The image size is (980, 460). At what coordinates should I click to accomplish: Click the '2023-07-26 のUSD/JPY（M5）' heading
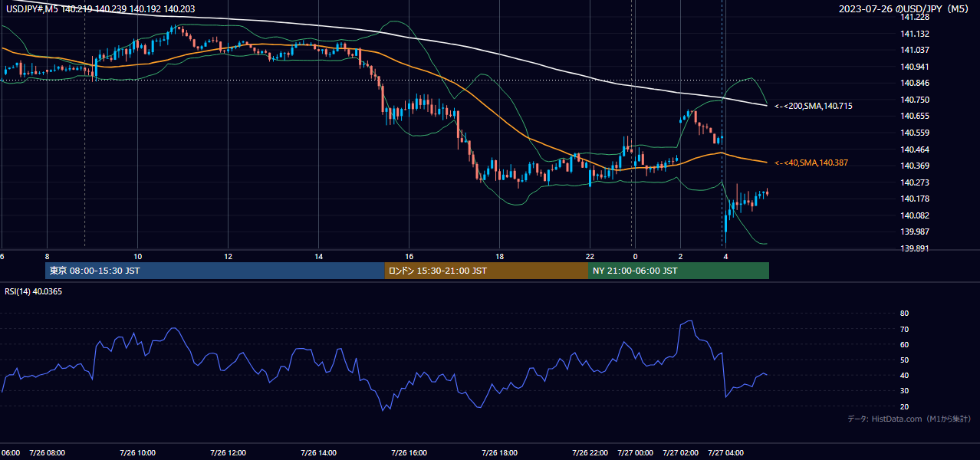(906, 8)
